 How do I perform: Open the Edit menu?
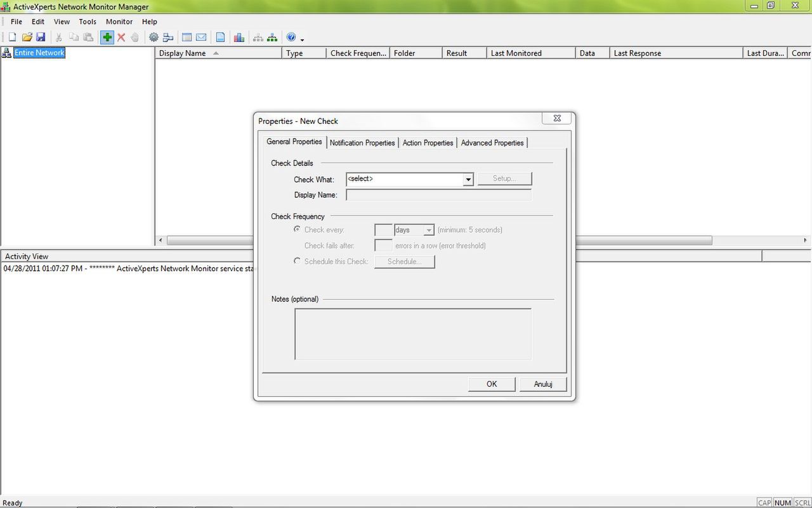point(38,22)
